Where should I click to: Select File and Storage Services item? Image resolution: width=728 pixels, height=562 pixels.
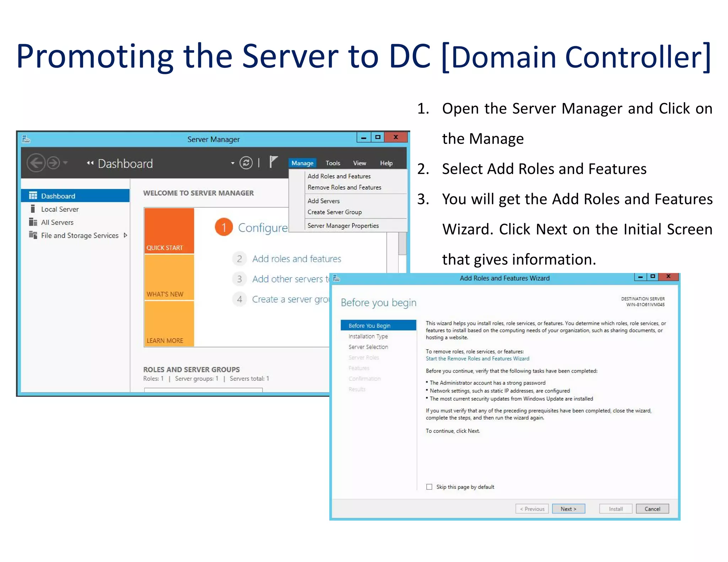(80, 235)
